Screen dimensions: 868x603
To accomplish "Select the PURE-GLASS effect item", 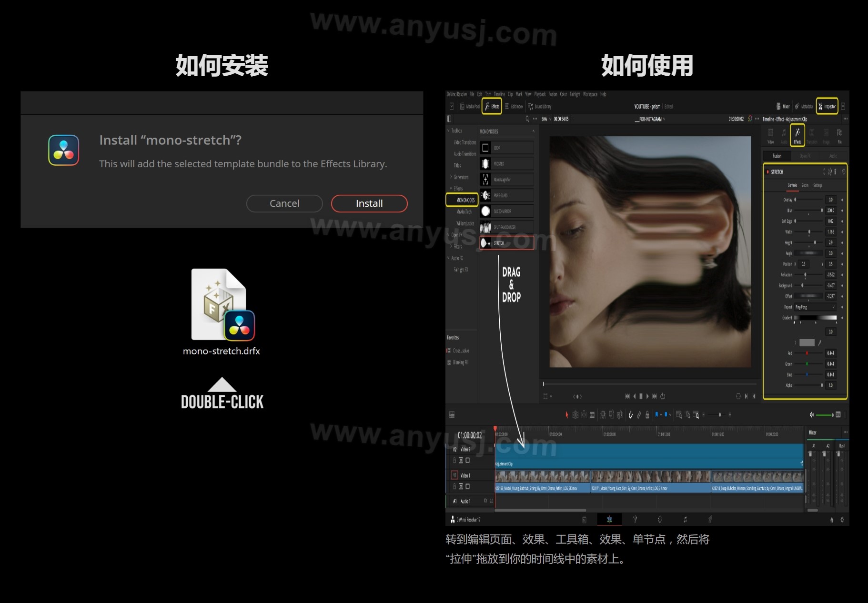I will [507, 195].
